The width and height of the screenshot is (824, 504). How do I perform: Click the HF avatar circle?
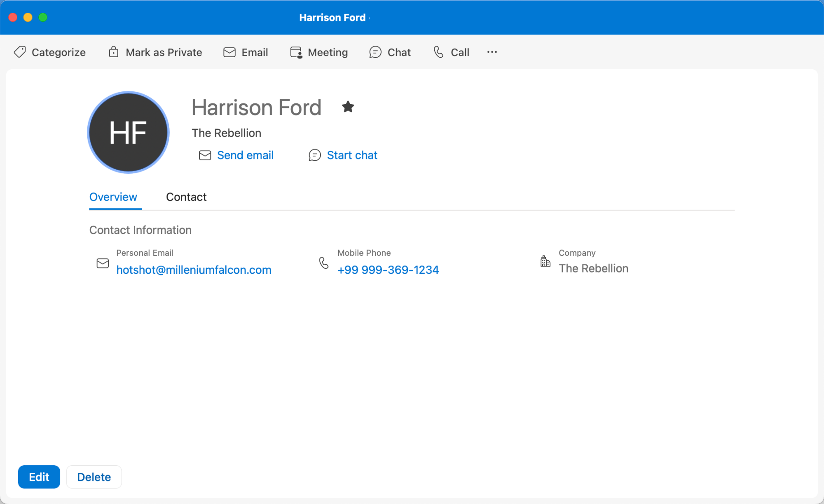pos(128,132)
